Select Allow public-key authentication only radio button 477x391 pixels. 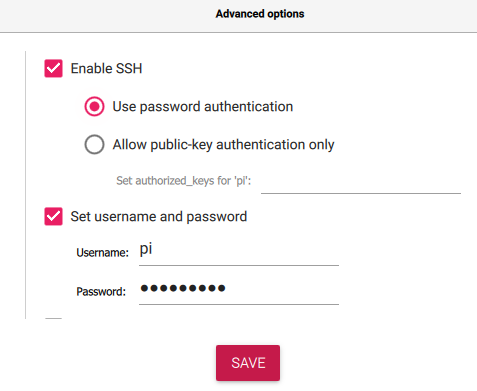click(x=94, y=144)
